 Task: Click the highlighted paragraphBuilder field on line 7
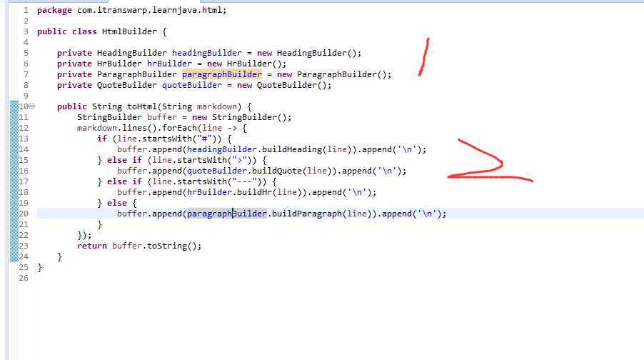[x=222, y=74]
